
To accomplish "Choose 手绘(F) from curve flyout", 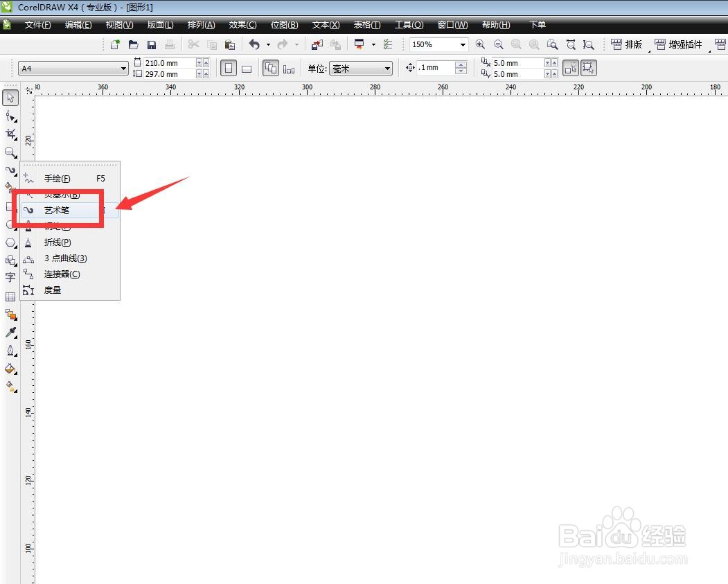I will (70, 178).
